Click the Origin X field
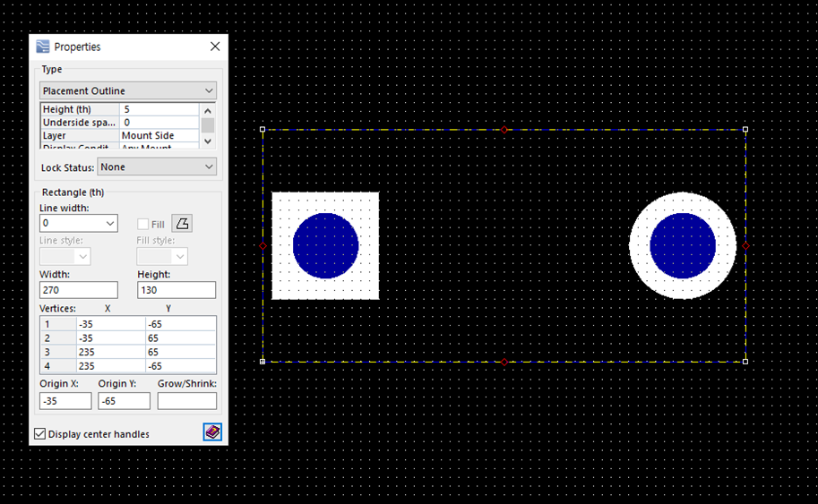Screen dimensions: 818x504 click(65, 401)
